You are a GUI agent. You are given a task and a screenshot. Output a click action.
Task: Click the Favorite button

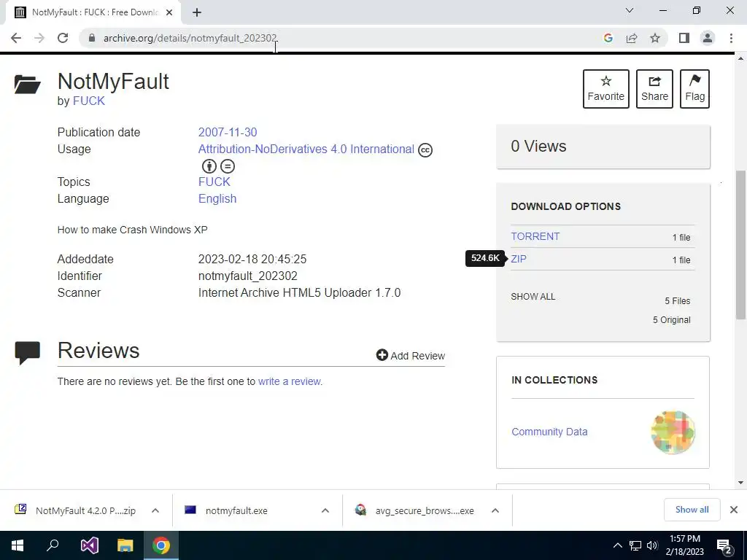606,89
